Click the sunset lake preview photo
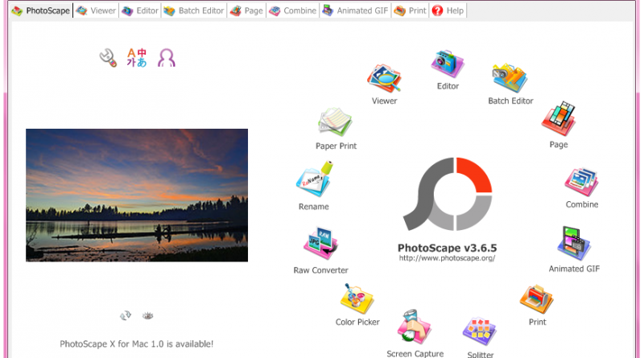Image resolution: width=644 pixels, height=358 pixels. click(137, 195)
